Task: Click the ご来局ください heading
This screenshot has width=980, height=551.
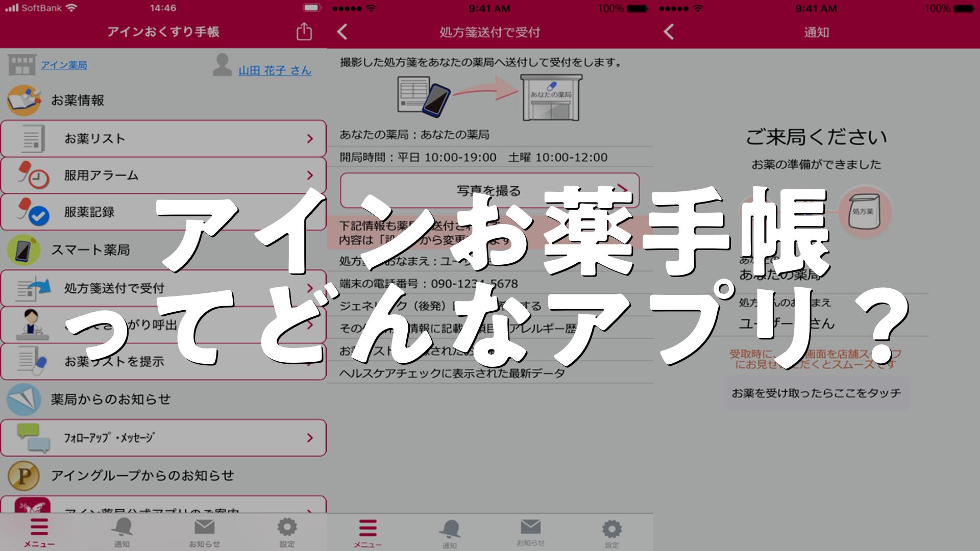Action: (x=816, y=137)
